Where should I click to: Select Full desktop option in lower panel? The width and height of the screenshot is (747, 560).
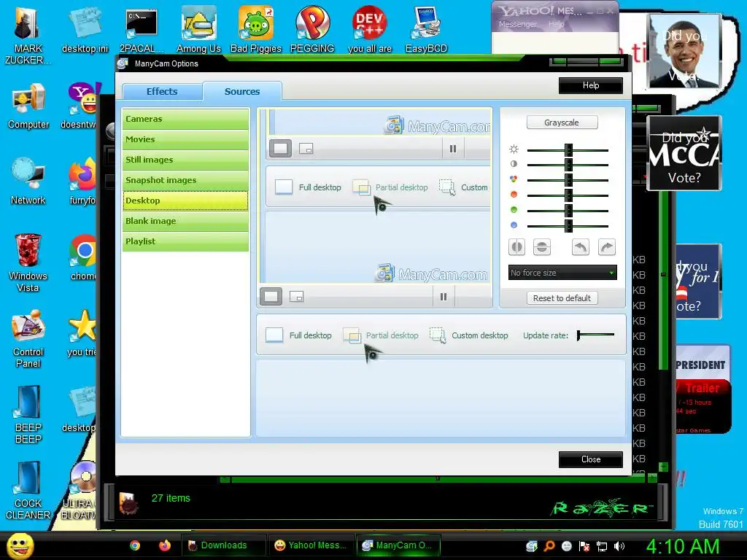[x=298, y=335]
